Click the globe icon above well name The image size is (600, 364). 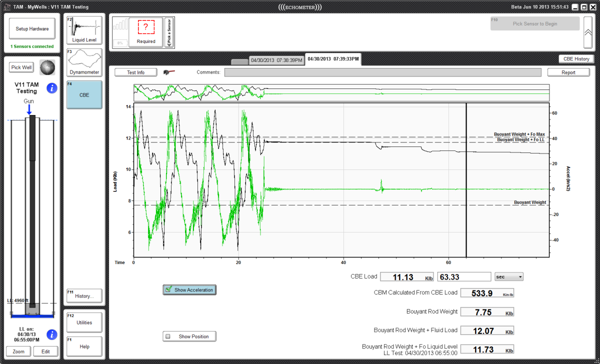pos(46,67)
